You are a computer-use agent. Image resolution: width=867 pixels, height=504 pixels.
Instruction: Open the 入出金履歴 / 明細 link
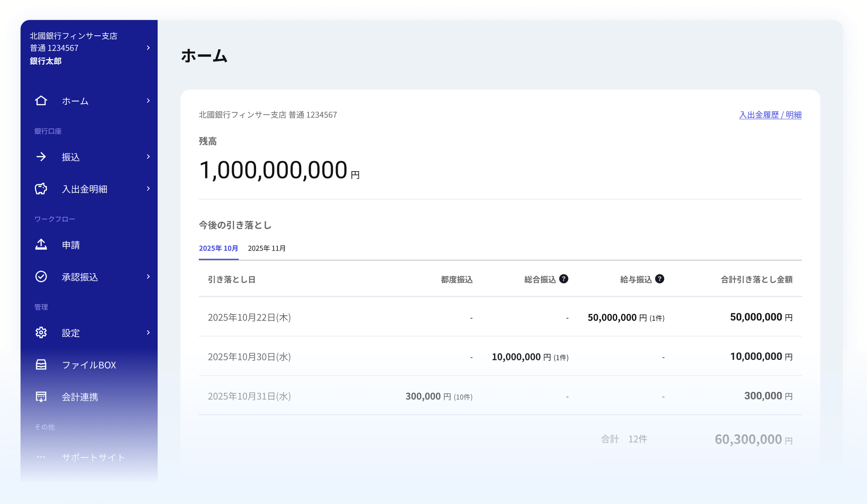770,115
